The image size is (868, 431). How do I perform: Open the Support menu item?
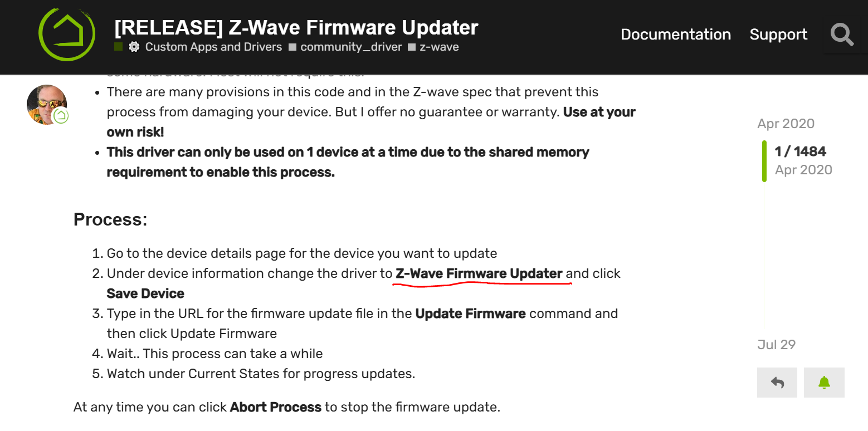pos(778,35)
